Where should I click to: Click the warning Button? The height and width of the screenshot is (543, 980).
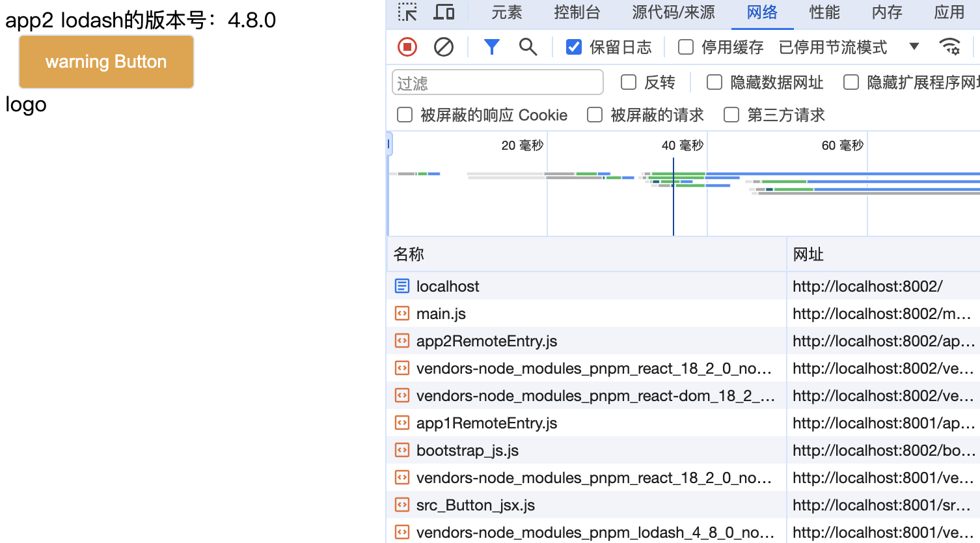(106, 62)
